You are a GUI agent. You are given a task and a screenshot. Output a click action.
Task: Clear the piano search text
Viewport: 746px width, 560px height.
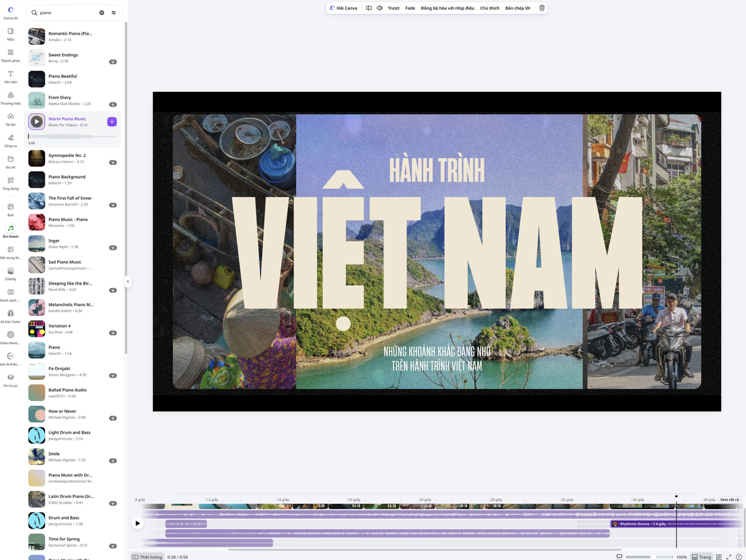point(101,12)
